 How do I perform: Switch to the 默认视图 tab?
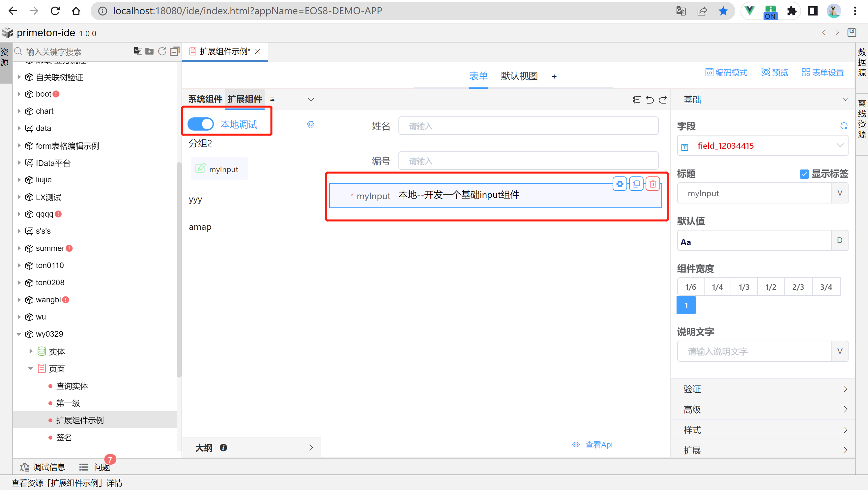519,76
